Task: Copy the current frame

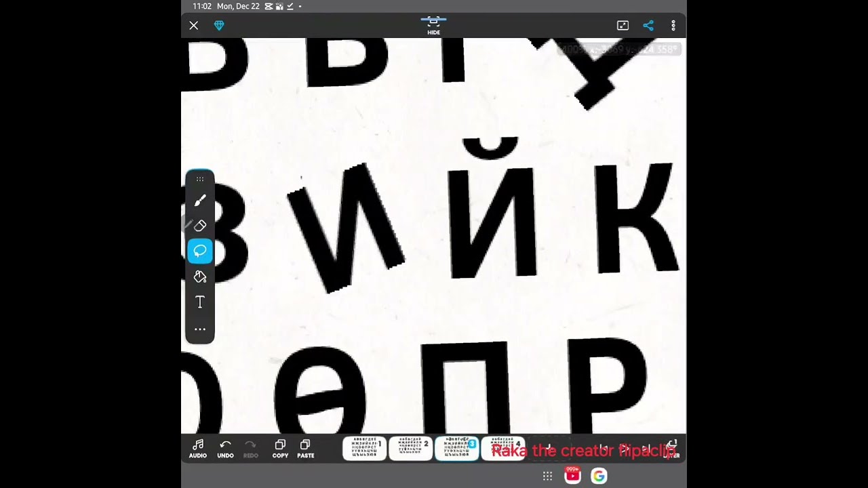Action: tap(280, 449)
